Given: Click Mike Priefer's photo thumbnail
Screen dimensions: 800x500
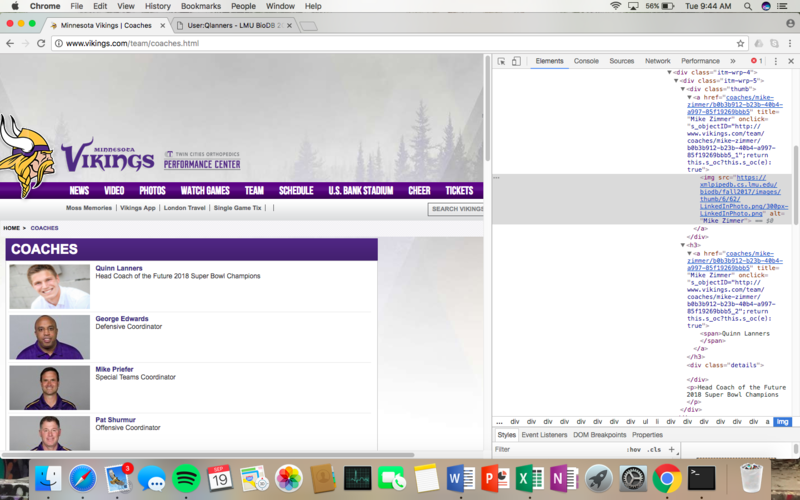Looking at the screenshot, I should 49,387.
